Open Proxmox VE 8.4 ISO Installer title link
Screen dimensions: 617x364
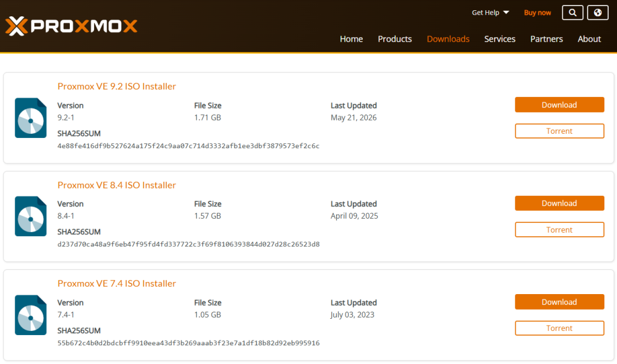[x=116, y=185]
